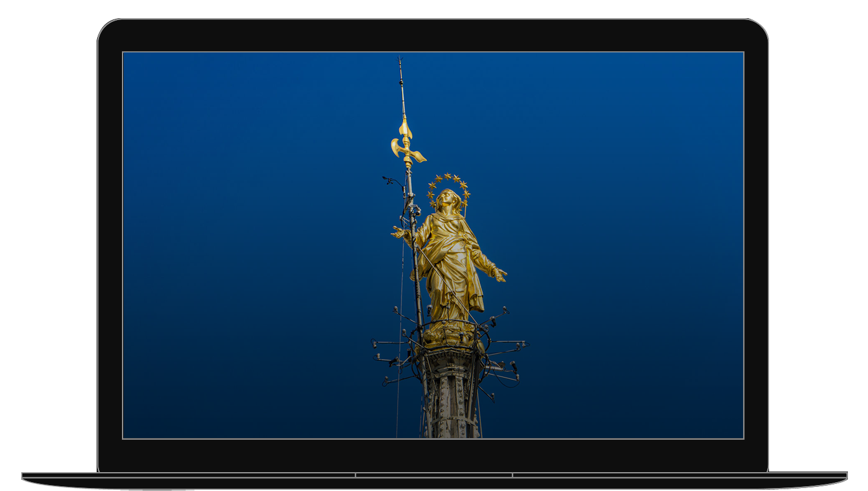The height and width of the screenshot is (491, 868).
Task: Click the black background right of the laptop
Action: (x=807, y=235)
